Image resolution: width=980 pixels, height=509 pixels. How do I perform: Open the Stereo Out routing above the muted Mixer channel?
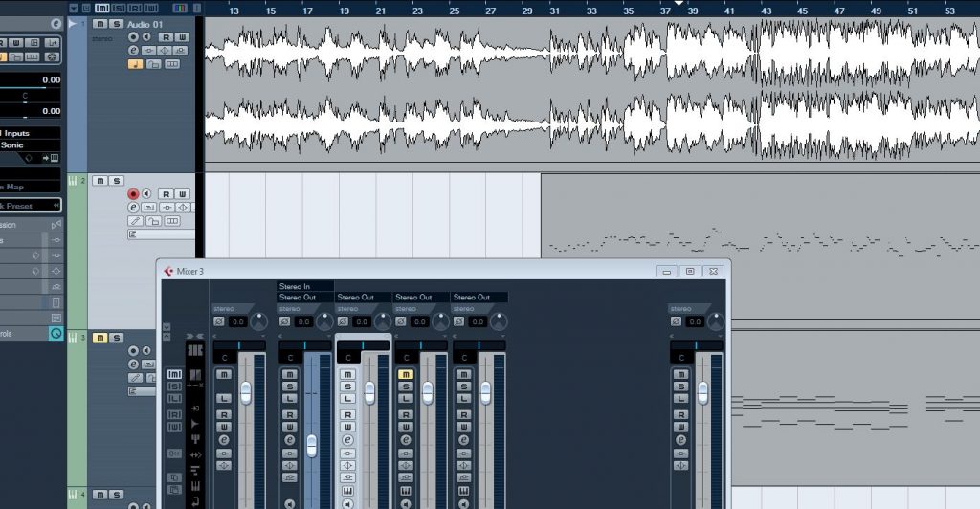tap(421, 298)
